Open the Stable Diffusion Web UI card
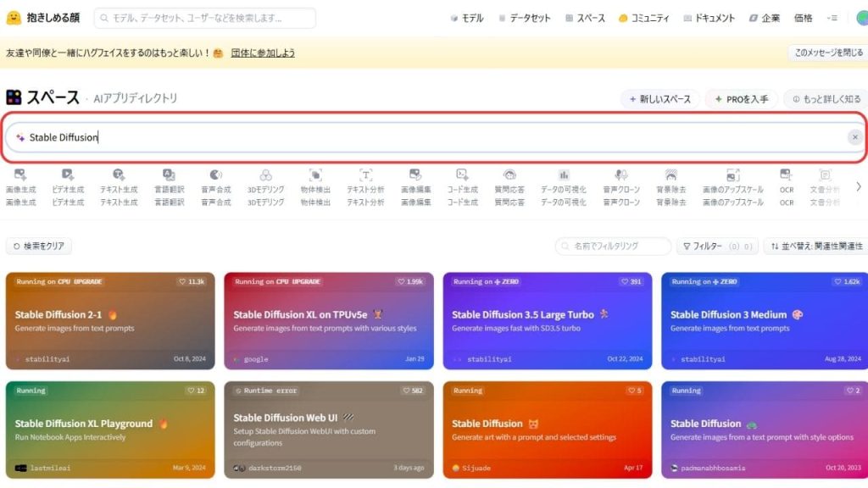The height and width of the screenshot is (488, 868). coord(329,430)
